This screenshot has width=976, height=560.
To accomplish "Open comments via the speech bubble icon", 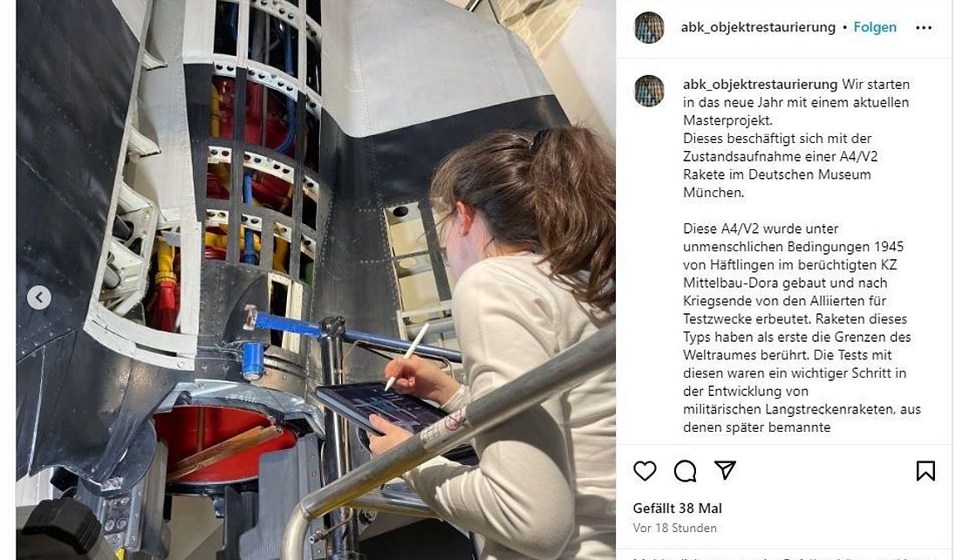I will (x=685, y=471).
